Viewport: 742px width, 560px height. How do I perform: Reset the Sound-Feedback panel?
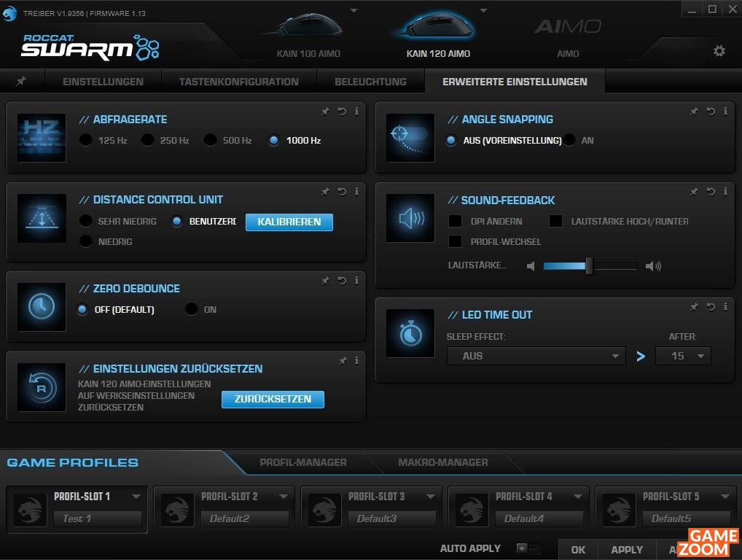pos(711,192)
